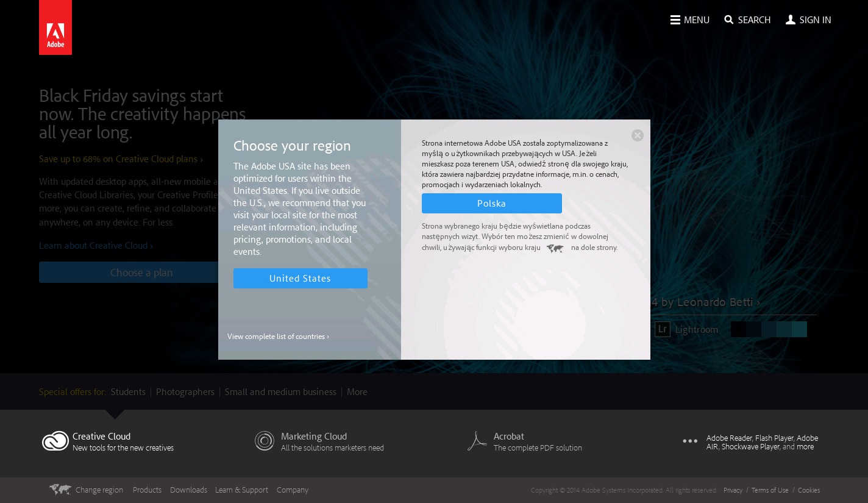The height and width of the screenshot is (503, 868).
Task: Click the Creative Cloud logo icon
Action: tap(55, 441)
